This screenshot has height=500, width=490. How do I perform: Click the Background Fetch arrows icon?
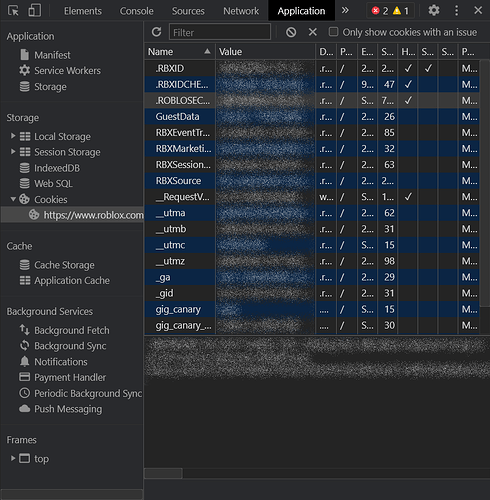tap(24, 330)
